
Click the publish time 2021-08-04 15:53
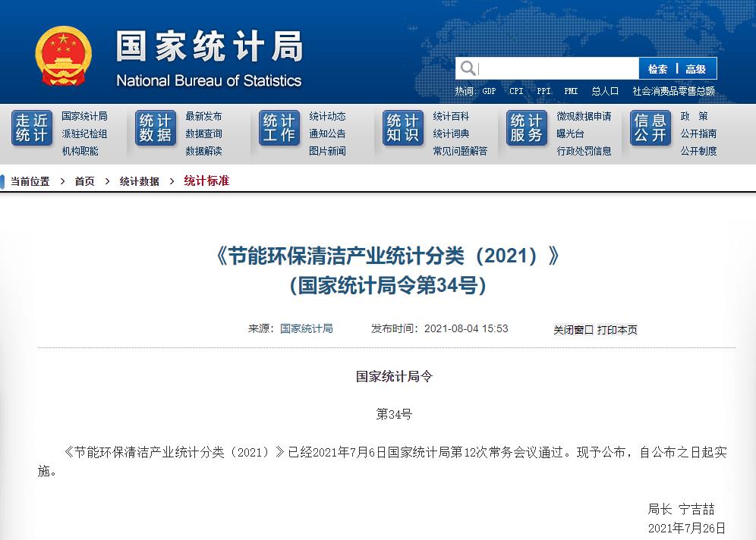[x=466, y=328]
